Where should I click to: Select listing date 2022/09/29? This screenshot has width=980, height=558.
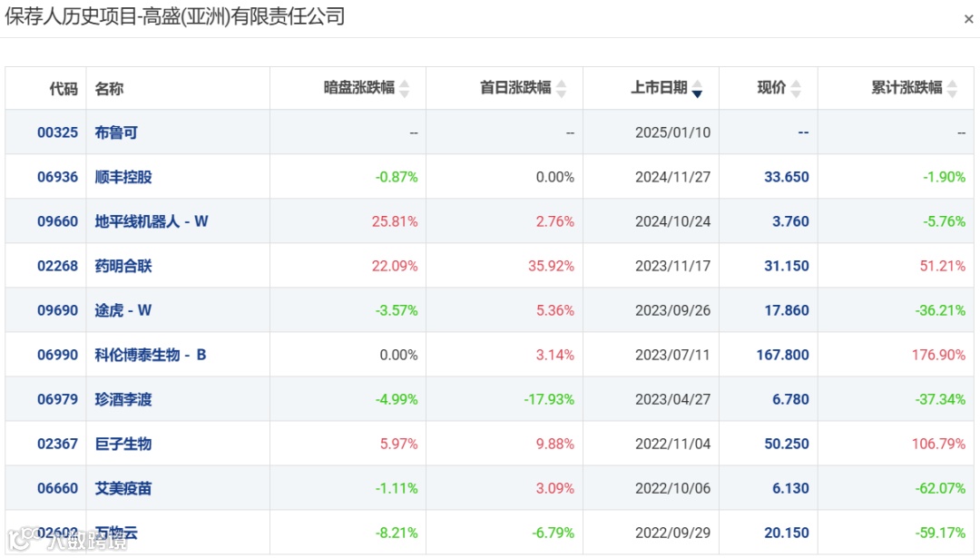click(x=672, y=533)
